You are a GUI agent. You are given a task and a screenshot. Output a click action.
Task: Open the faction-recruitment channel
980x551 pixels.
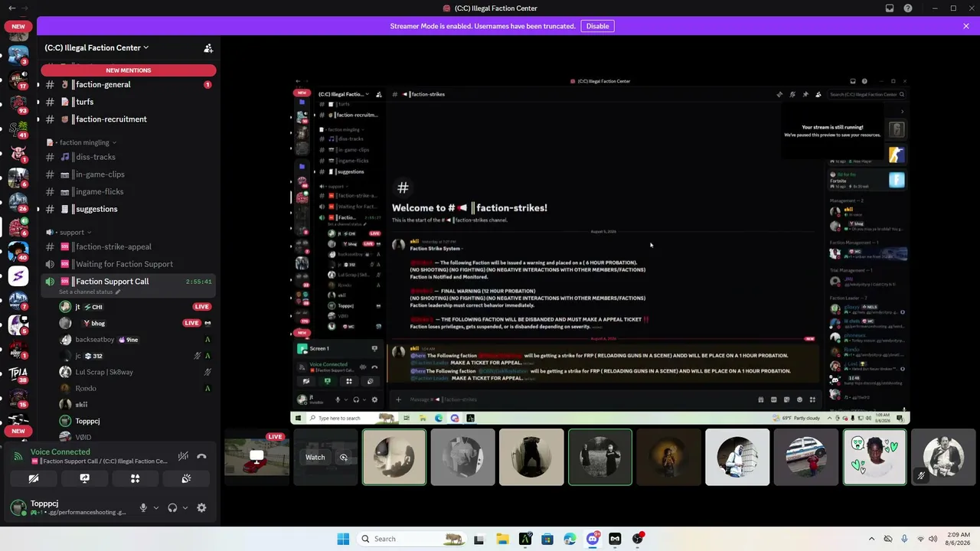[x=128, y=119]
